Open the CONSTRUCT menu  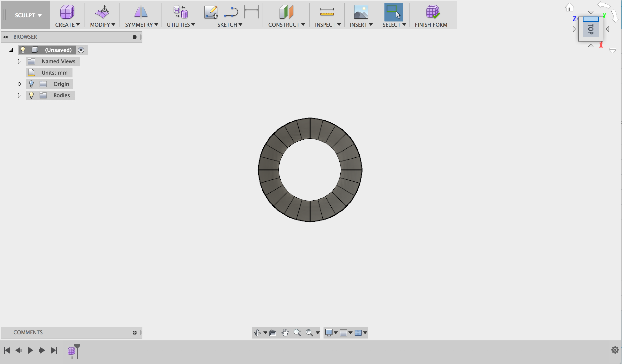[287, 25]
